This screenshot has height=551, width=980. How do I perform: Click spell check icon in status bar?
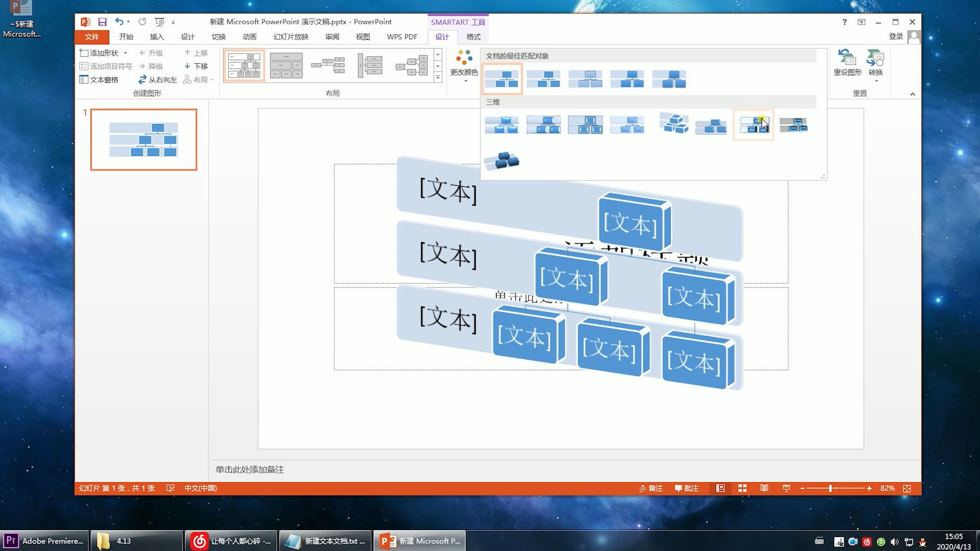[x=170, y=488]
